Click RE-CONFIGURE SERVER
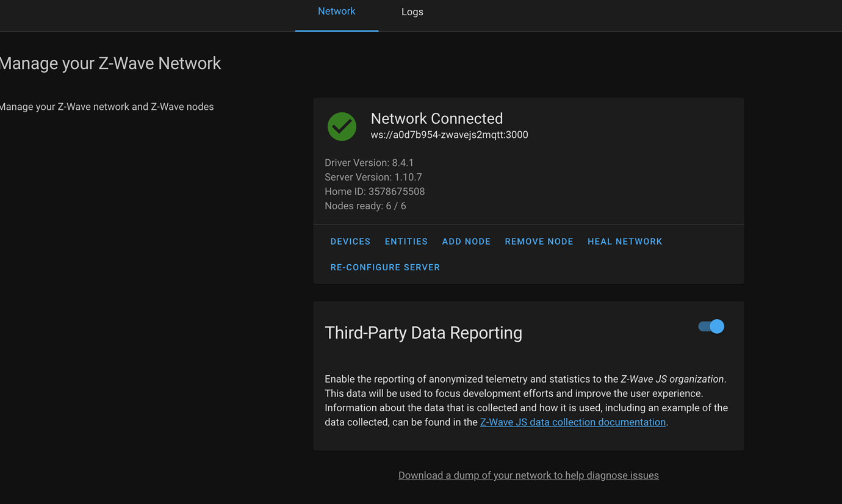The width and height of the screenshot is (842, 504). pyautogui.click(x=385, y=267)
